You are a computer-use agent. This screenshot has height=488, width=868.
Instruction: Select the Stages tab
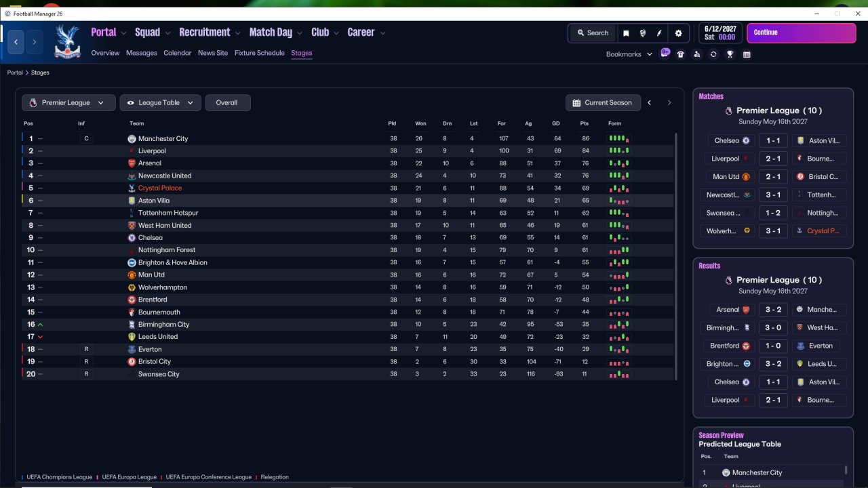pyautogui.click(x=302, y=53)
